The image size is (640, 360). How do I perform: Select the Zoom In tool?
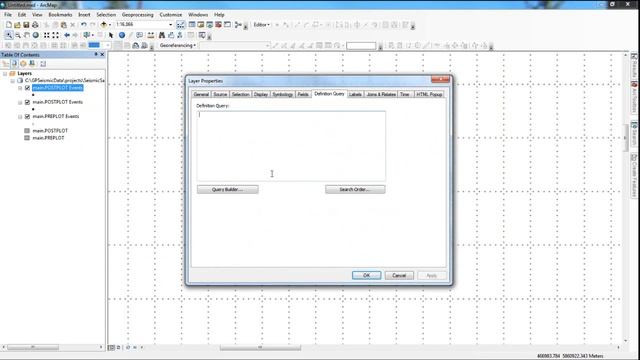point(9,36)
